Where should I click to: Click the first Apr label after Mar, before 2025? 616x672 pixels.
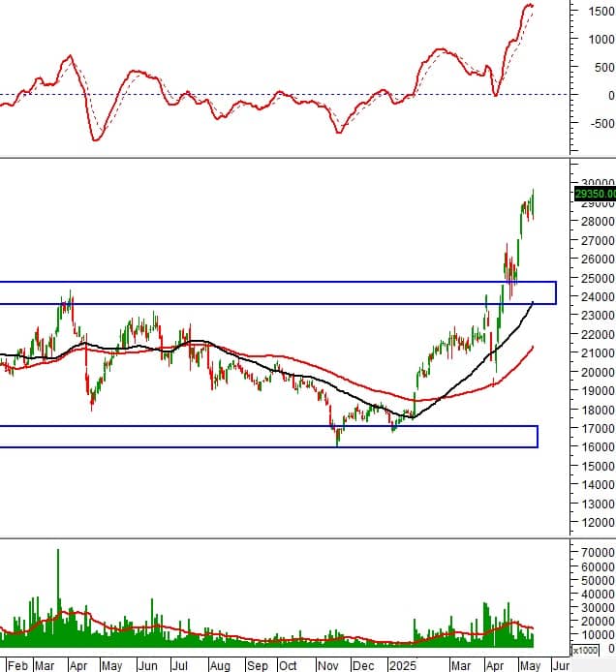tap(78, 665)
